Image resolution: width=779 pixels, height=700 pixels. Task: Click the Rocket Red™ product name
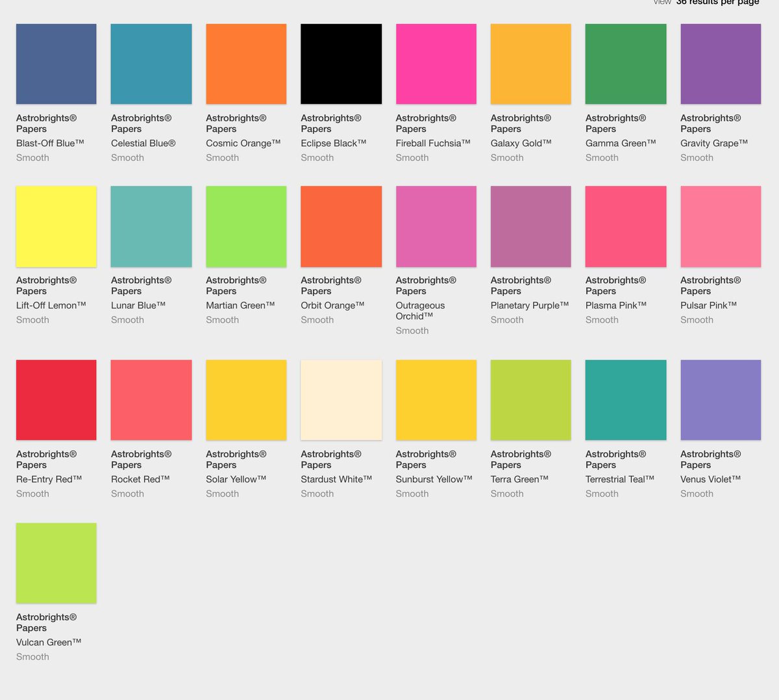pyautogui.click(x=140, y=479)
